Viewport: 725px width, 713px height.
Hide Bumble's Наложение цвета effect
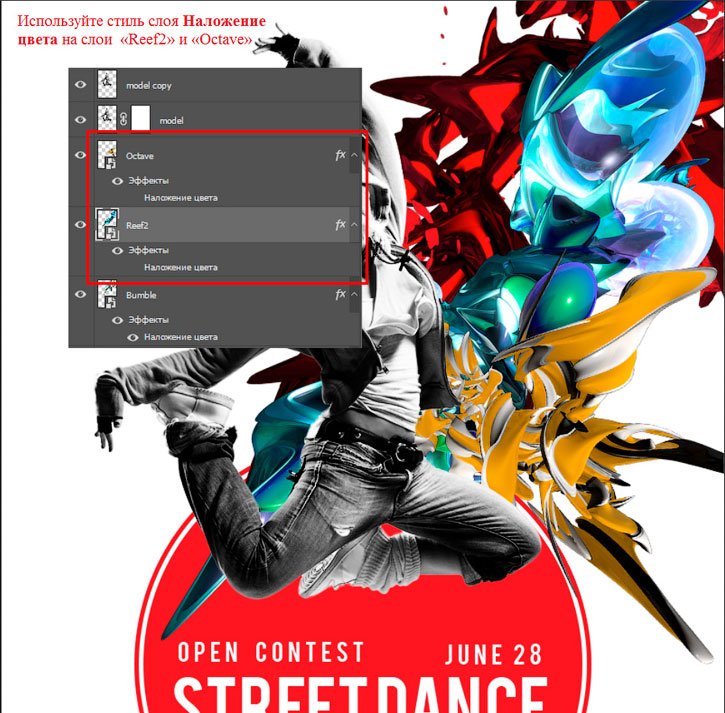point(133,338)
